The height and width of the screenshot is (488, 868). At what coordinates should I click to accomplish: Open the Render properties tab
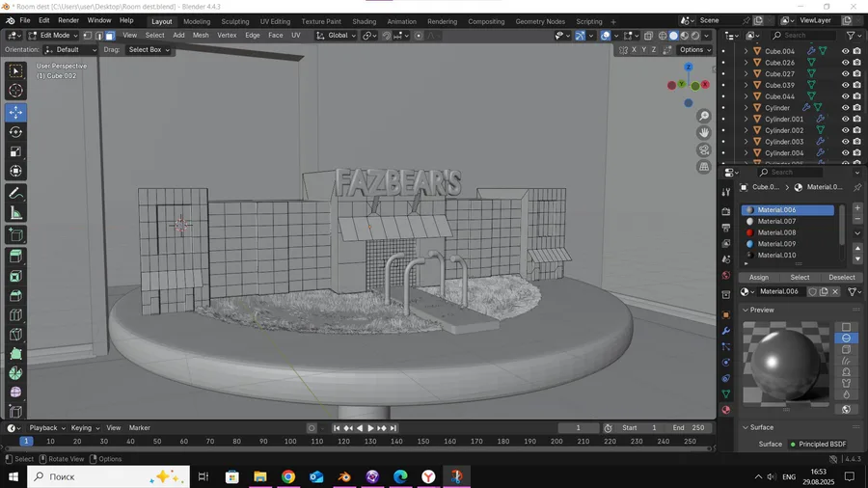click(x=725, y=211)
